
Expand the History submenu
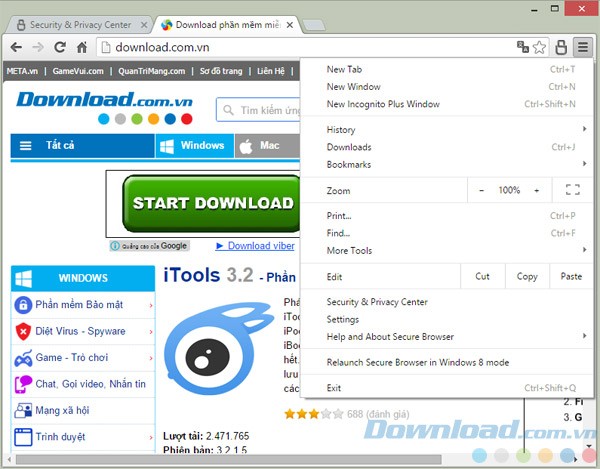coord(584,129)
